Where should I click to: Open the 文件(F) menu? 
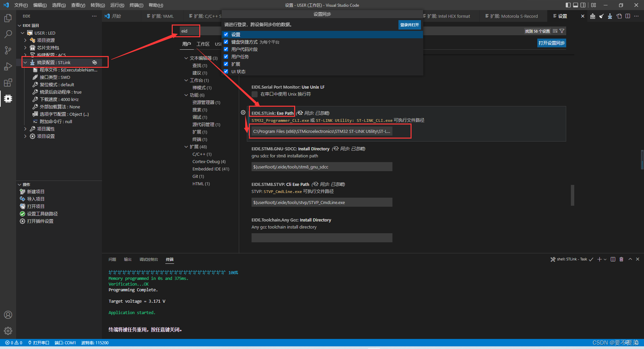(x=21, y=5)
